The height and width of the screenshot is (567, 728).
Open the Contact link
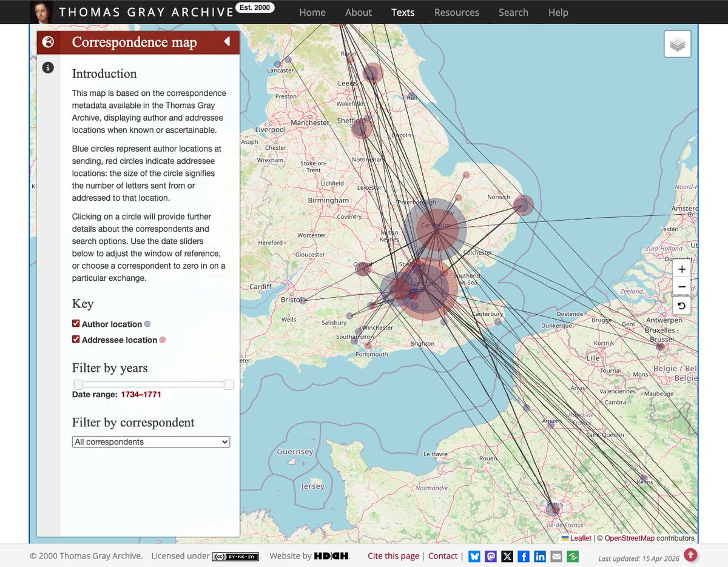[443, 556]
